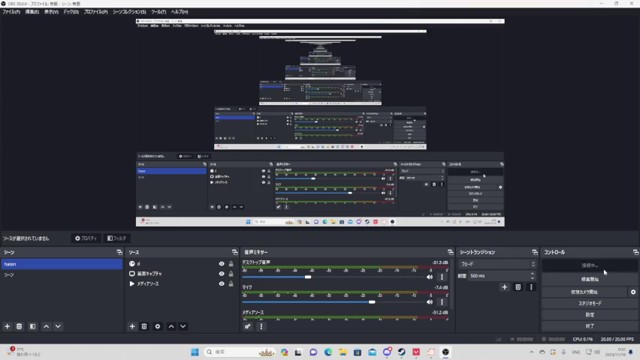Click the 録画開始 record button
Viewport: 640px width, 360px height.
coord(590,280)
